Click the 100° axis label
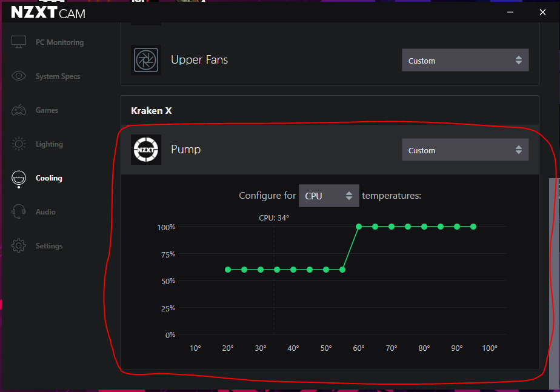This screenshot has width=560, height=392. pos(490,348)
